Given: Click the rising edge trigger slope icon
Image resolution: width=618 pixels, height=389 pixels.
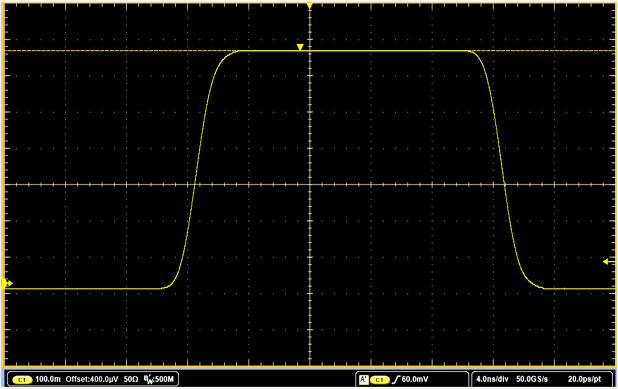Looking at the screenshot, I should [396, 380].
